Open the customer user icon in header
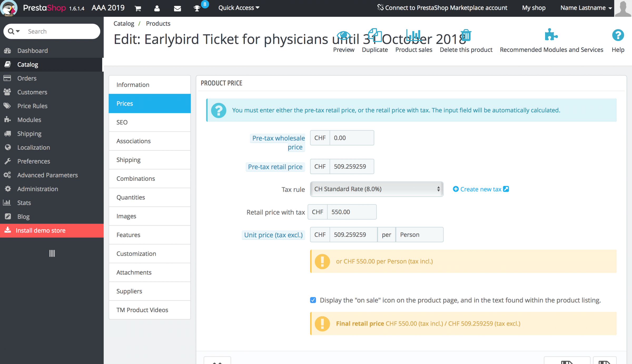Viewport: 632px width, 364px height. [157, 8]
